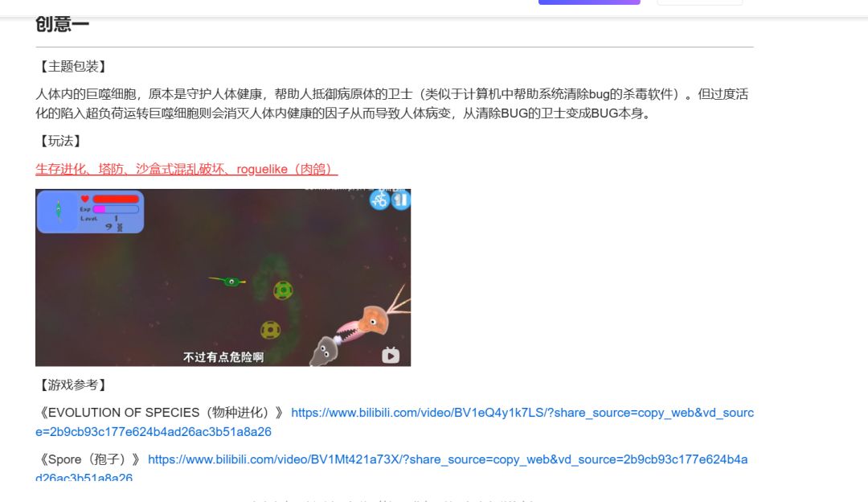The width and height of the screenshot is (868, 502).
Task: Click the blue round icon beside the pause icon
Action: [x=379, y=200]
